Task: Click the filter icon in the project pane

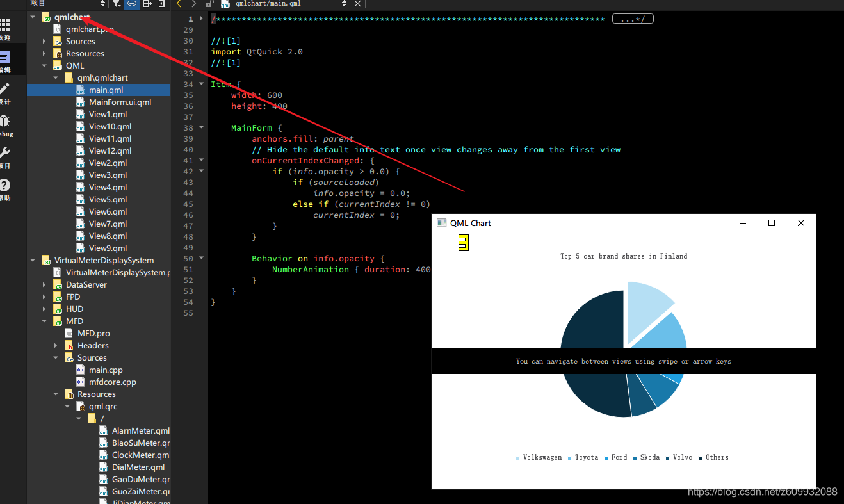Action: [x=116, y=4]
